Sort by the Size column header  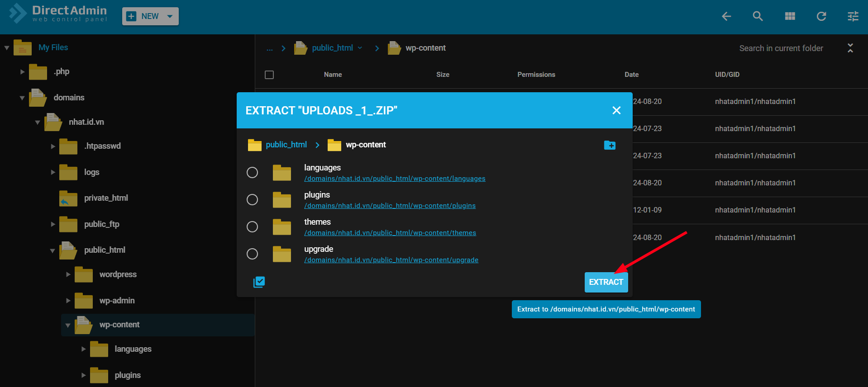(443, 75)
